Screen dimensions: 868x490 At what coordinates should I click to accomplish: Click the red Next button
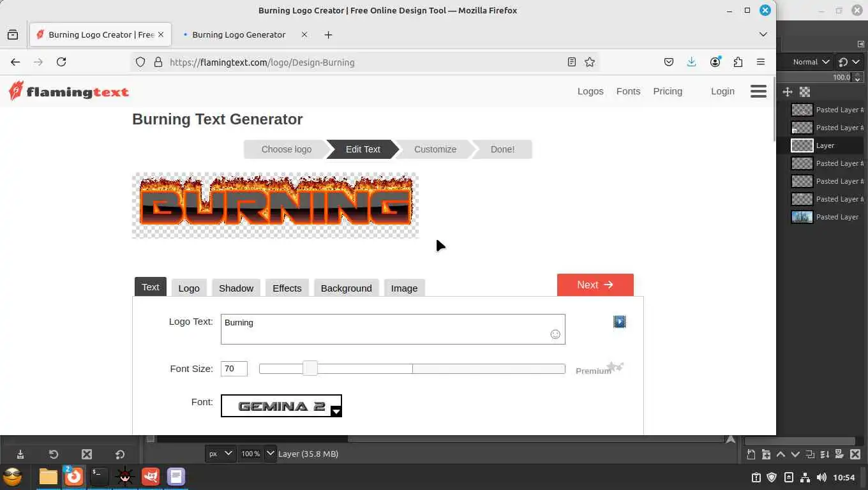tap(595, 285)
